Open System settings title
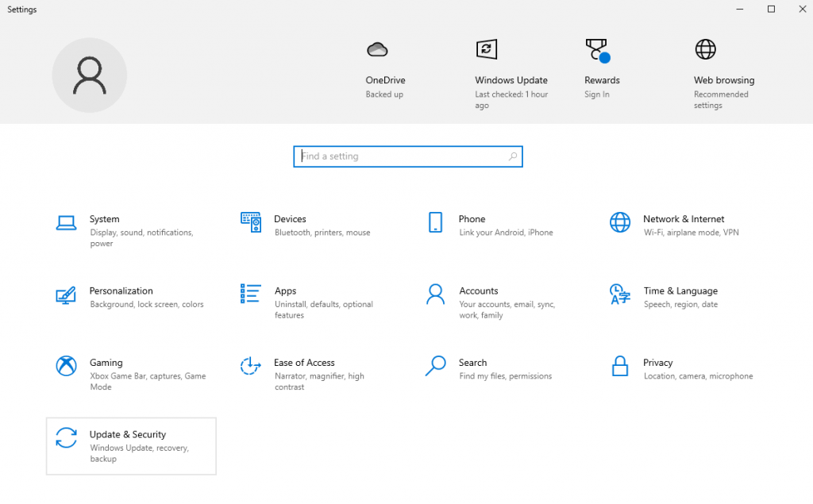Screen dimensions: 813x504 [104, 219]
